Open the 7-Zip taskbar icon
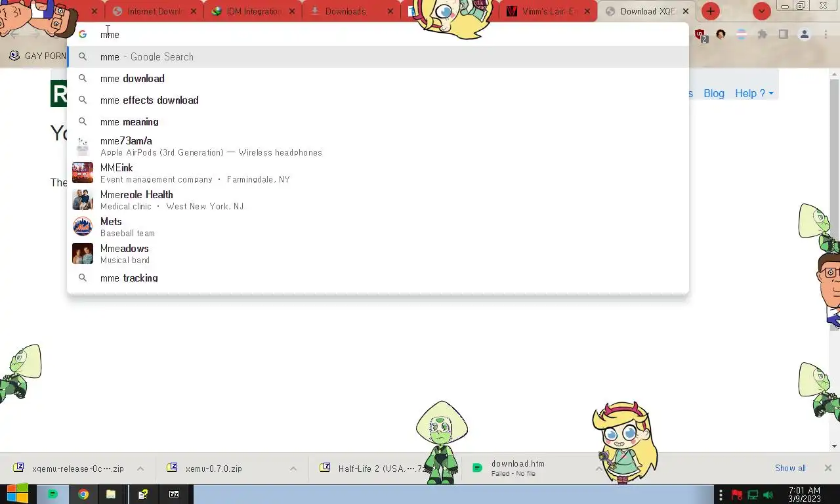840x504 pixels. (174, 494)
